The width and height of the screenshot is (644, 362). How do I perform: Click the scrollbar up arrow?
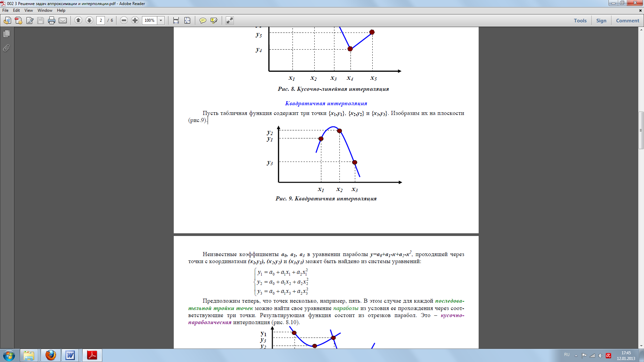point(641,29)
